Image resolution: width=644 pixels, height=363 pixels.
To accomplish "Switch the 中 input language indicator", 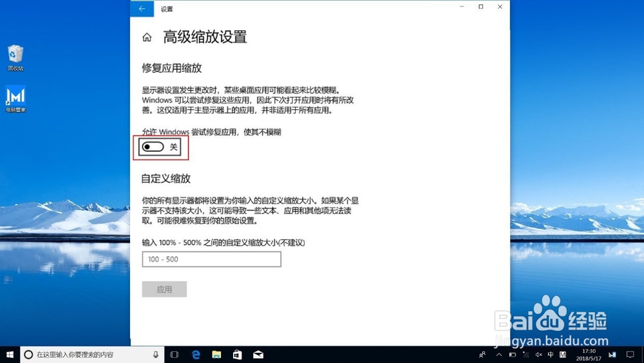I will (551, 355).
